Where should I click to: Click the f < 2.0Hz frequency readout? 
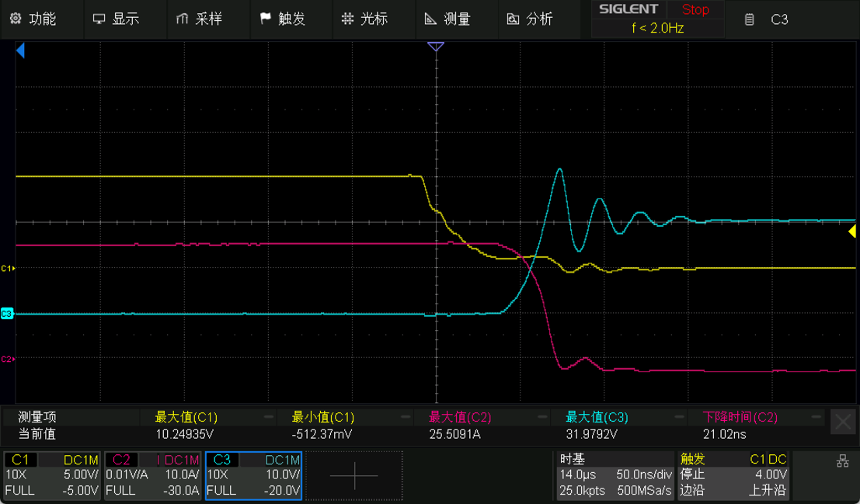click(x=657, y=28)
